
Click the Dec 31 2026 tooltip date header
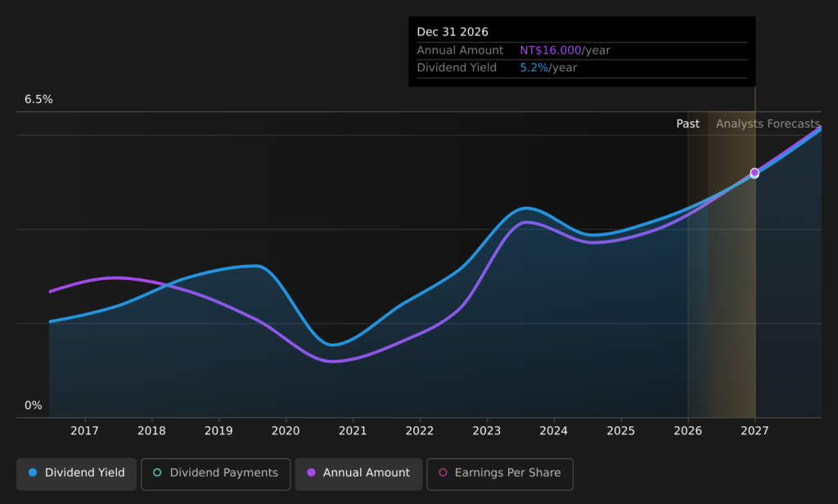(453, 32)
